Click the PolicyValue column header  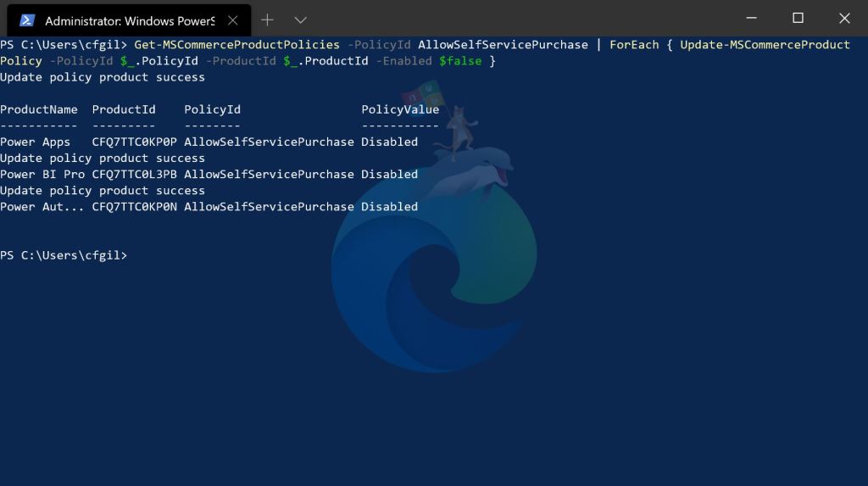[x=400, y=109]
